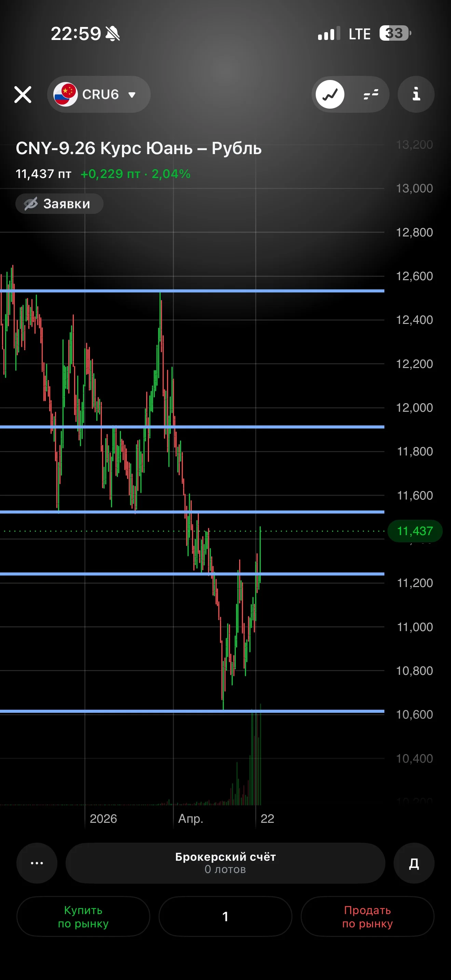The width and height of the screenshot is (451, 980).
Task: Tap the crossed-eye icon in Заявки chip
Action: click(x=31, y=204)
